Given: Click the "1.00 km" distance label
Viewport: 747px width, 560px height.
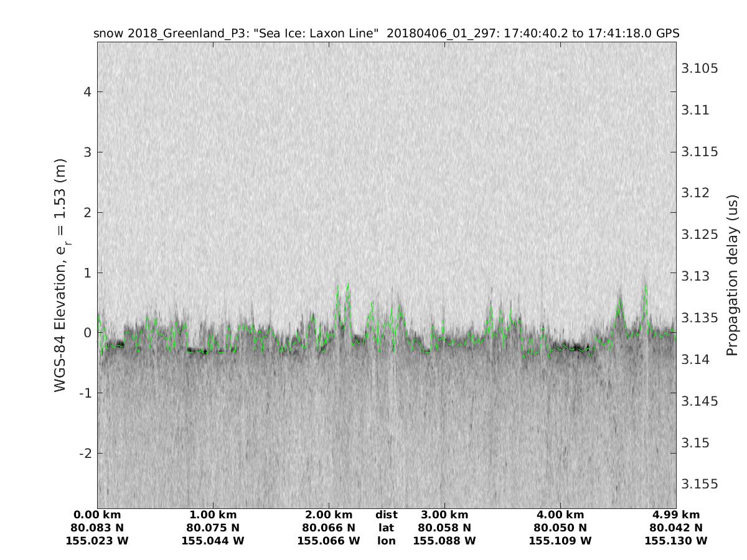Looking at the screenshot, I should [213, 515].
